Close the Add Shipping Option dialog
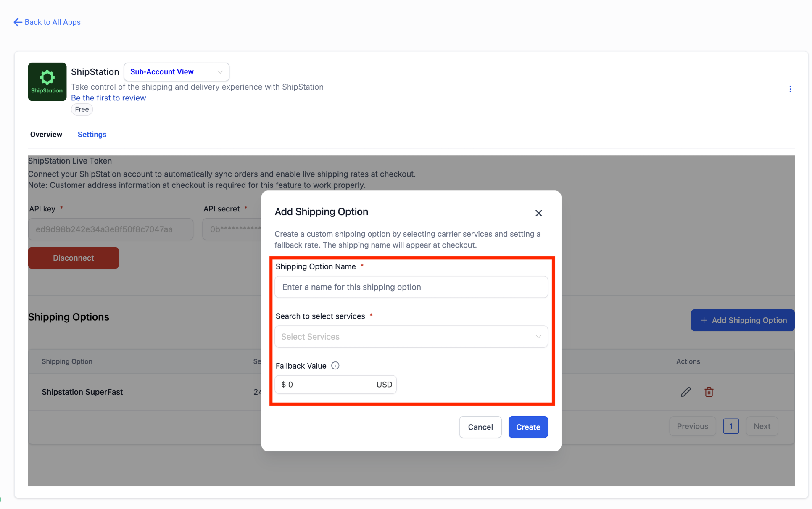Image resolution: width=812 pixels, height=509 pixels. [x=538, y=213]
